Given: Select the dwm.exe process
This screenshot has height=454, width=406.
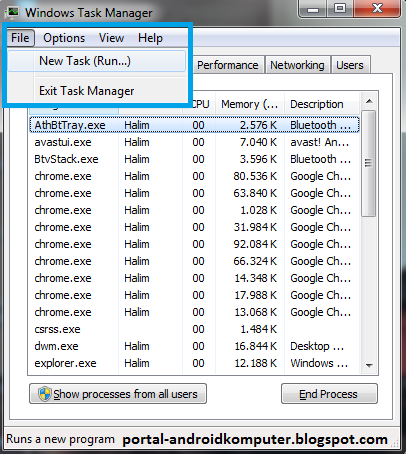Looking at the screenshot, I should pos(194,346).
